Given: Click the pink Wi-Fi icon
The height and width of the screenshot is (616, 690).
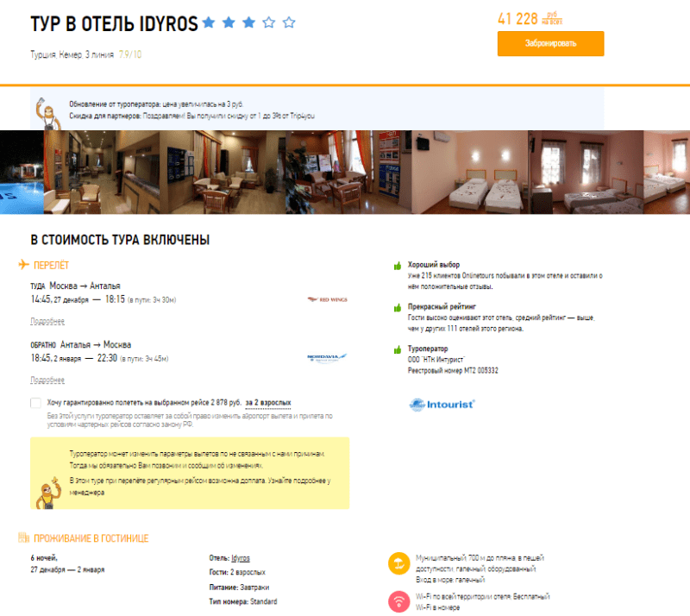Looking at the screenshot, I should click(399, 601).
